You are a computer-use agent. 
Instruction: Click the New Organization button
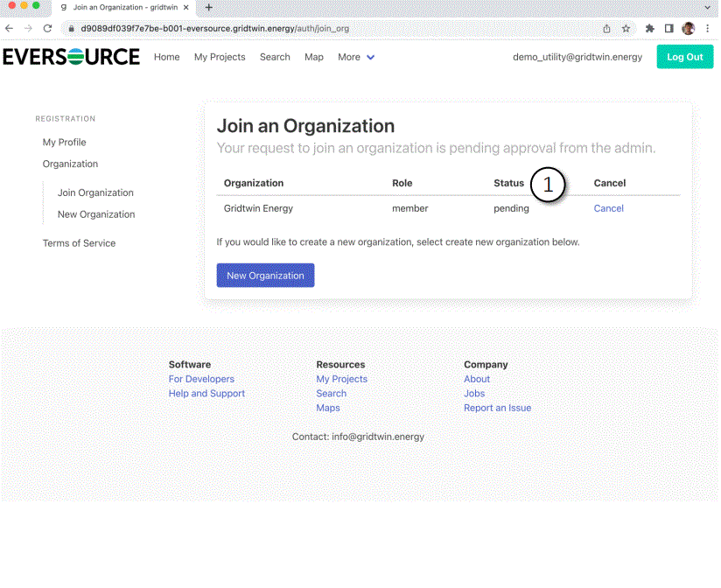point(265,275)
